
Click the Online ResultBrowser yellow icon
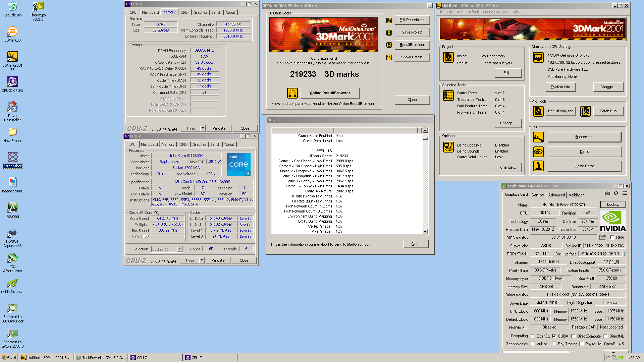click(292, 93)
